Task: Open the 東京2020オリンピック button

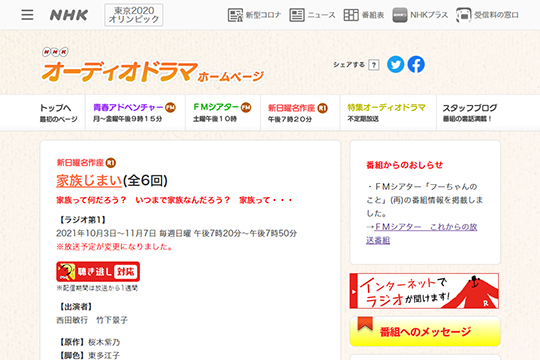Action: tap(134, 15)
